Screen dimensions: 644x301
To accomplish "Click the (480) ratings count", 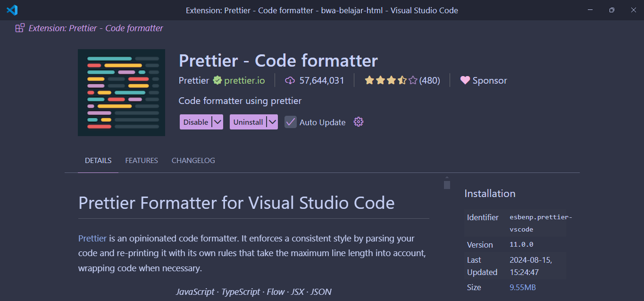I will click(429, 80).
